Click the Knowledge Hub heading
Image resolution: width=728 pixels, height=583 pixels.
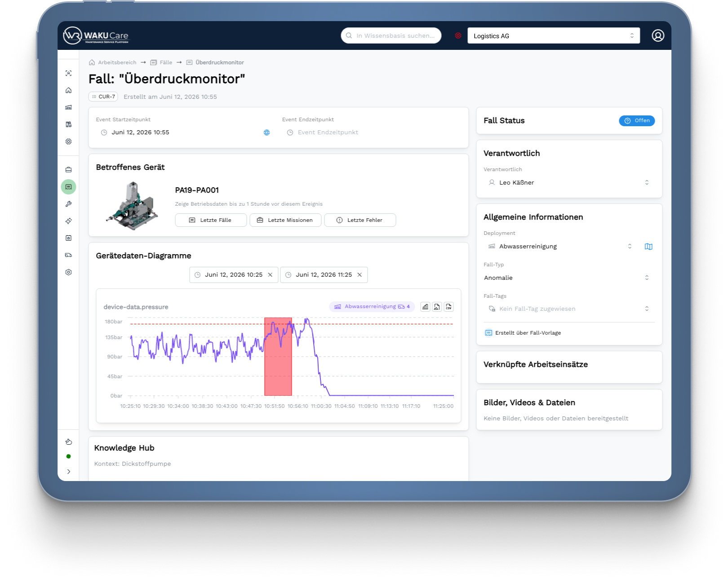(x=124, y=448)
